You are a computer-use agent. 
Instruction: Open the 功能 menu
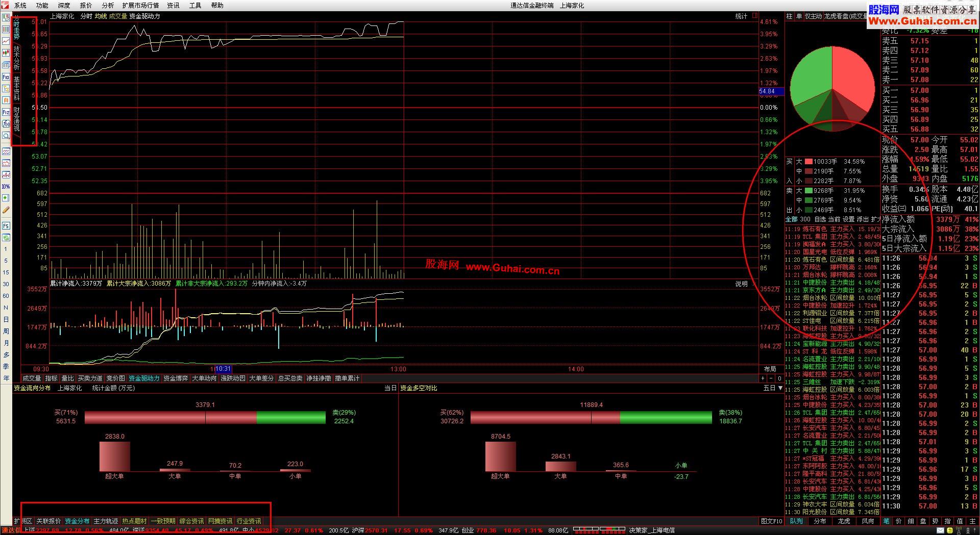42,5
